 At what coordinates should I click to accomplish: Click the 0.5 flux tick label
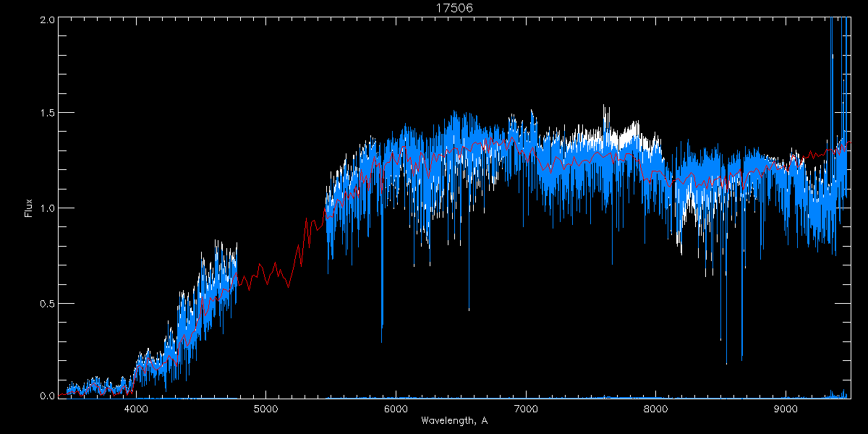[48, 303]
